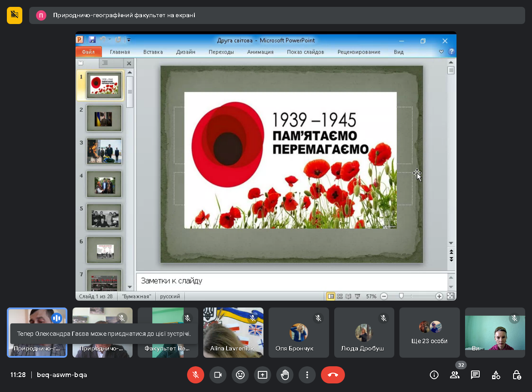Click the poppy title image on slide

pos(290,160)
